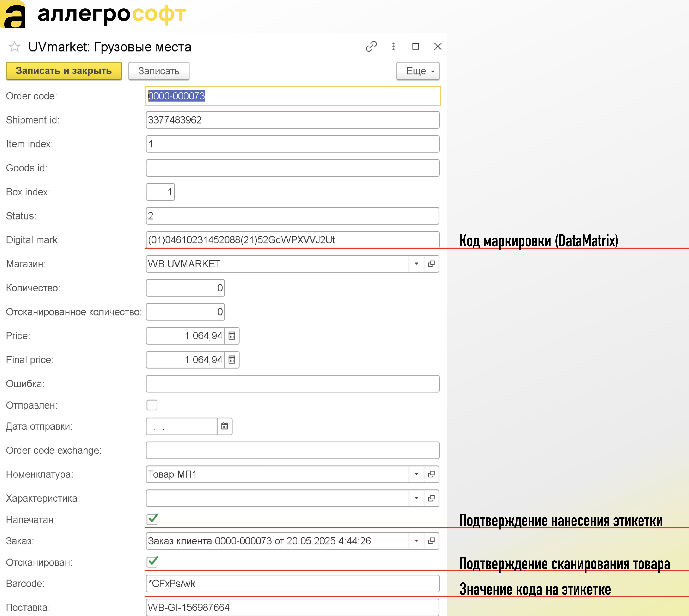Toggle the Отправлен checkbox

[x=152, y=405]
